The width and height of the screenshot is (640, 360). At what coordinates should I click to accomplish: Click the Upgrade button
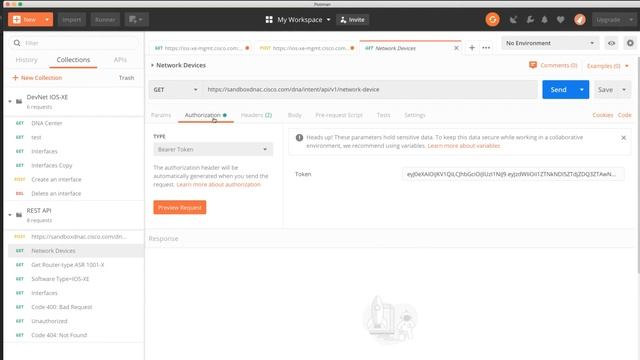(608, 20)
